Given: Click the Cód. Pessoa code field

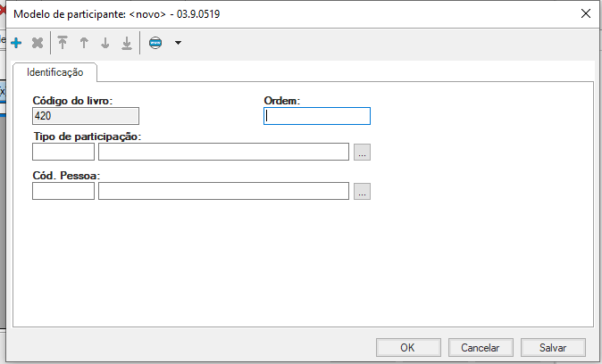Looking at the screenshot, I should coord(63,191).
